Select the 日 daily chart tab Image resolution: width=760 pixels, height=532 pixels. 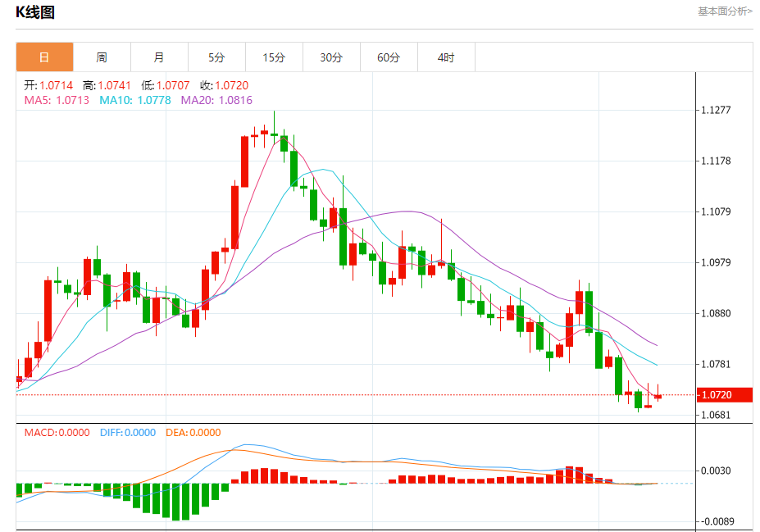click(x=44, y=57)
